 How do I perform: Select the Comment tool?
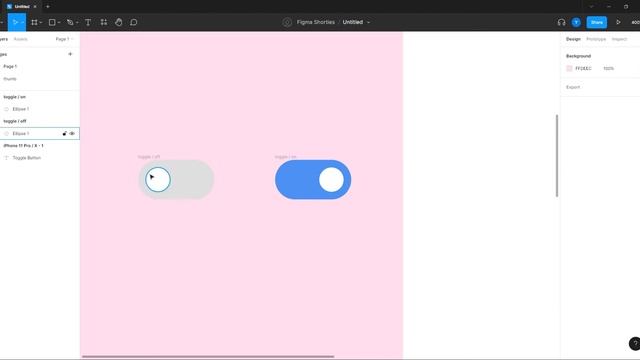tap(133, 22)
